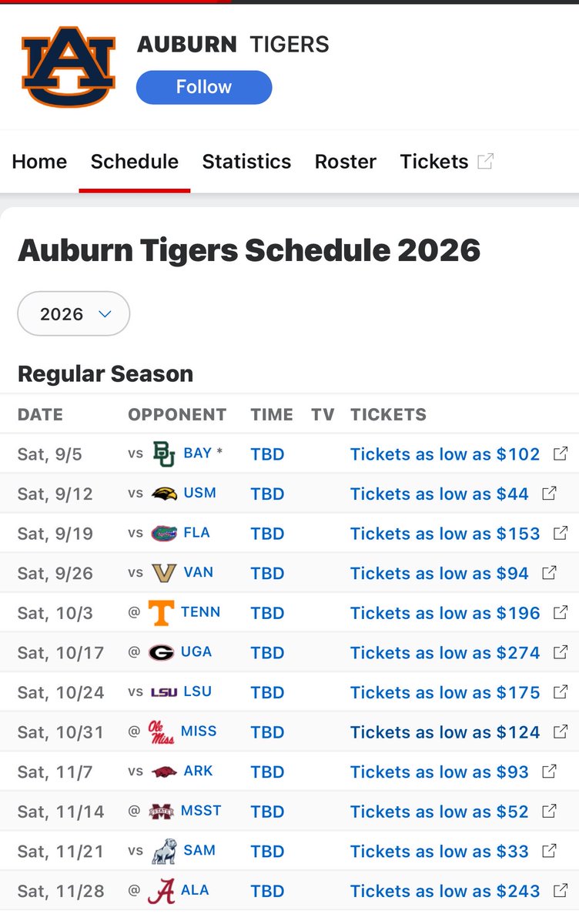
Task: Click external link icon beside $274 tickets
Action: click(561, 652)
